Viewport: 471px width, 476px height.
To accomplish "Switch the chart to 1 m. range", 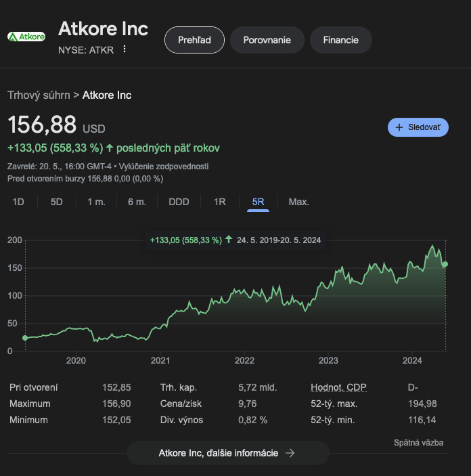I will tap(96, 202).
